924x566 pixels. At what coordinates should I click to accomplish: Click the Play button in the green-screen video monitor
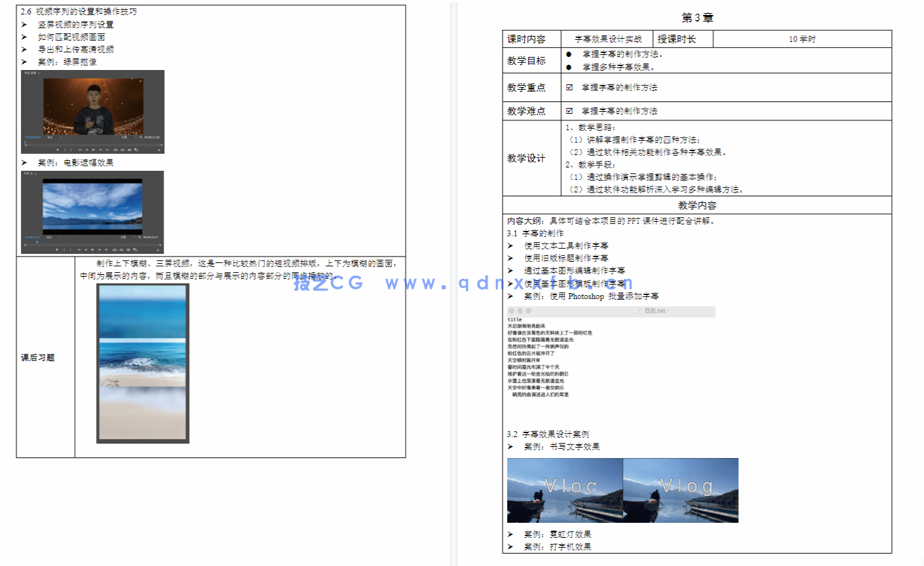click(94, 149)
